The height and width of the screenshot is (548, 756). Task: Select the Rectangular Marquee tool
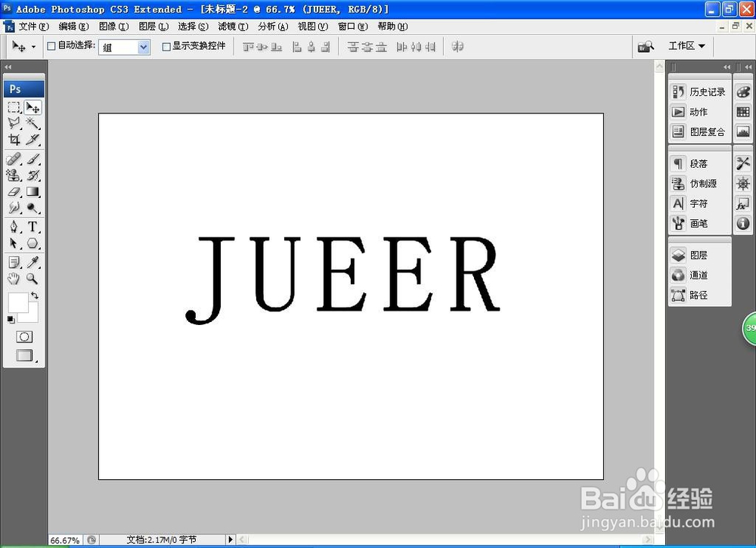pos(14,107)
